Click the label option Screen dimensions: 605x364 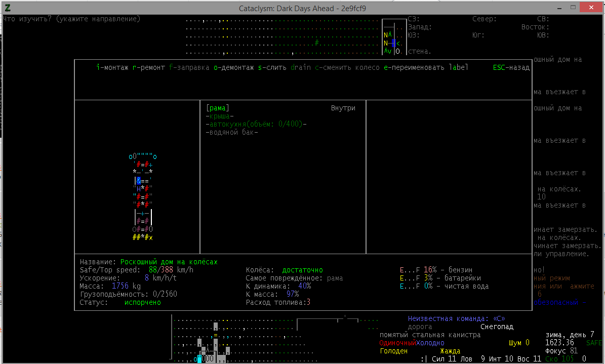click(458, 67)
